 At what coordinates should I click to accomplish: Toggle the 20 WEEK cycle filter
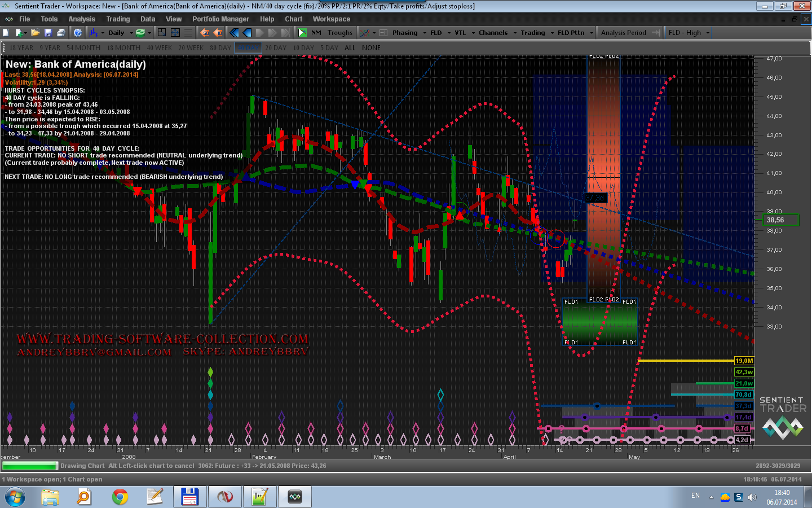coord(191,48)
